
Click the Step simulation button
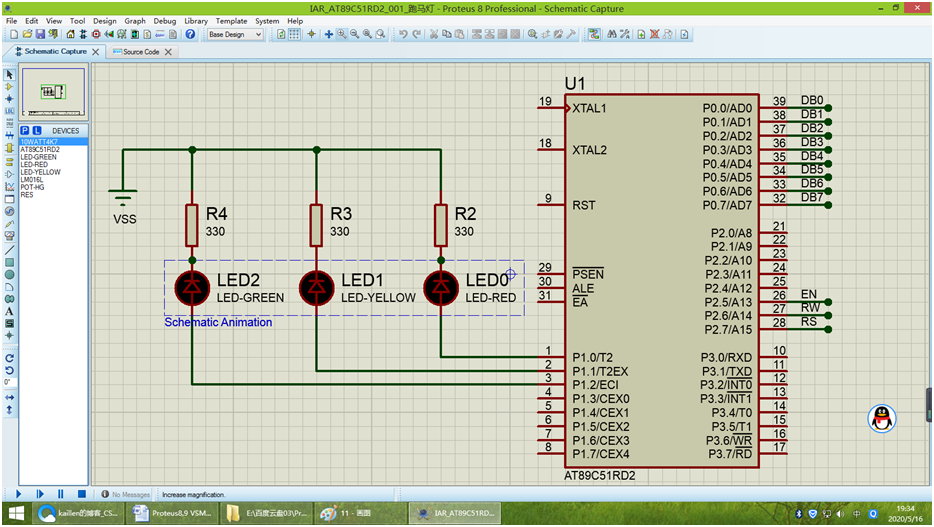click(40, 494)
